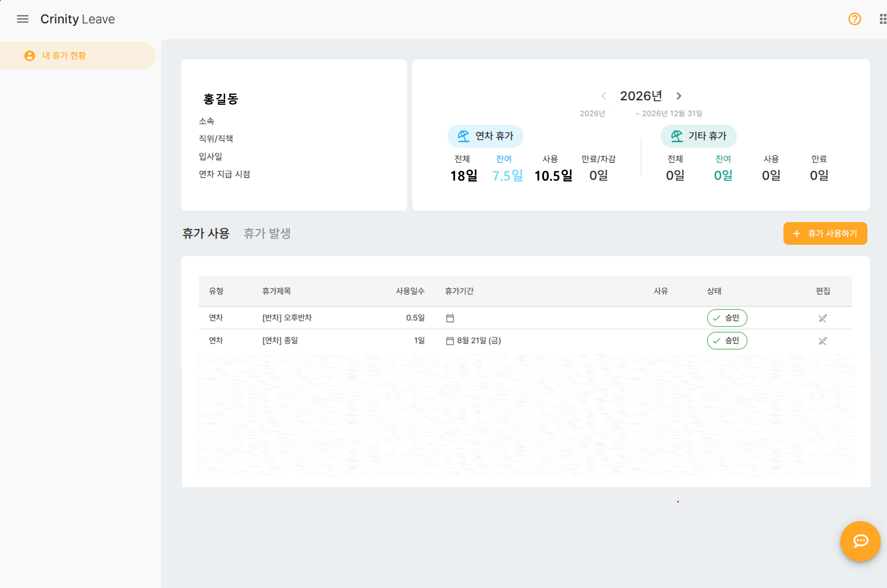Switch to 휴가 사용 tab
Image resolution: width=887 pixels, height=588 pixels.
coord(206,233)
